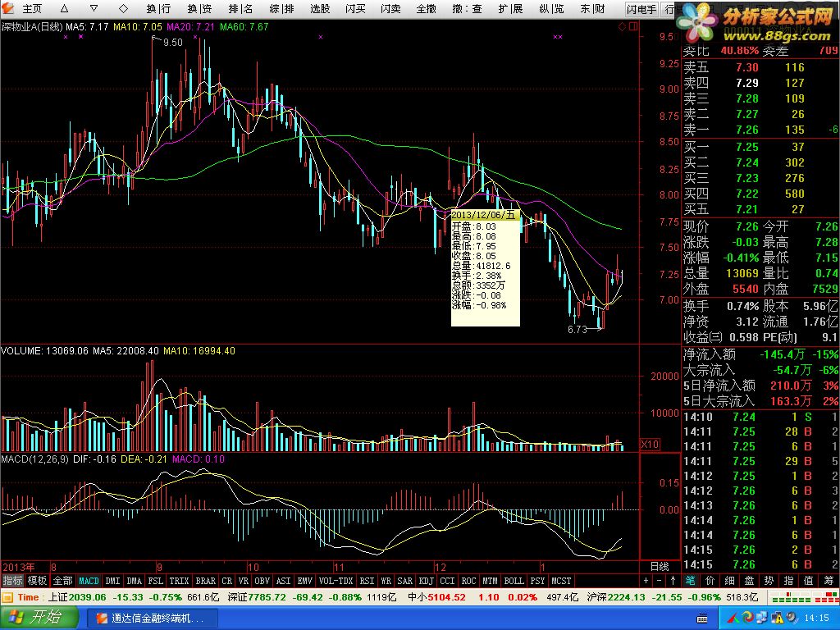Select the 势 tab in quote panel
The width and height of the screenshot is (840, 630).
point(769,581)
